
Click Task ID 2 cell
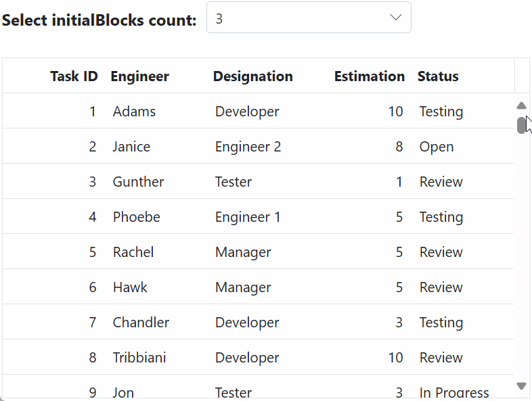[93, 147]
